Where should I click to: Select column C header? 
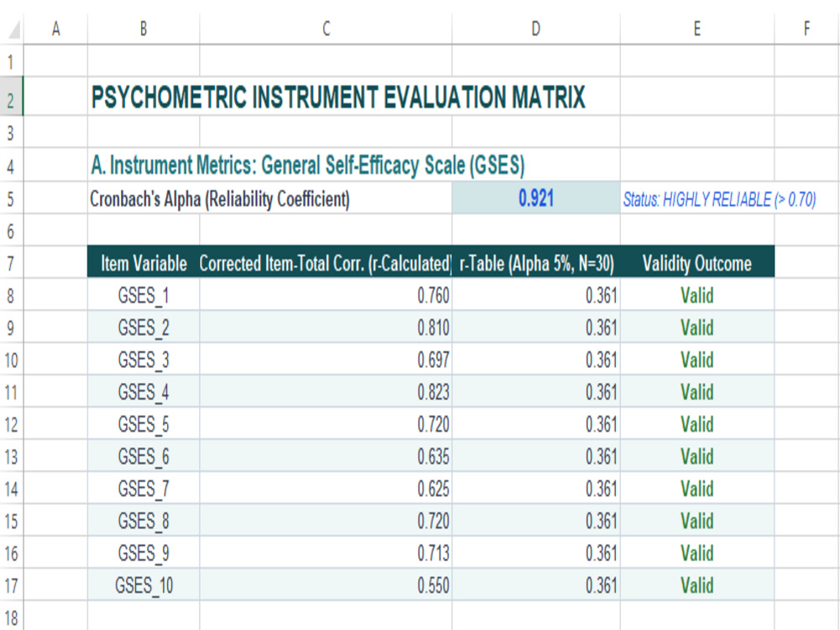click(x=326, y=29)
